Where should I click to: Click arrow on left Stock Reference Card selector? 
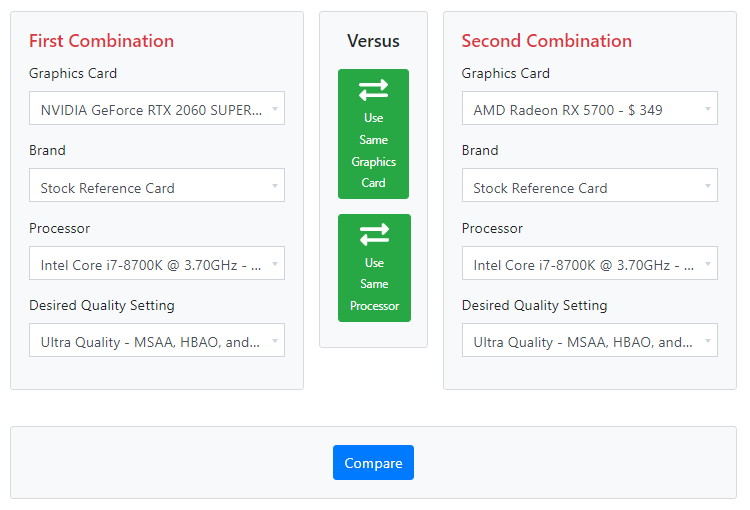[275, 186]
